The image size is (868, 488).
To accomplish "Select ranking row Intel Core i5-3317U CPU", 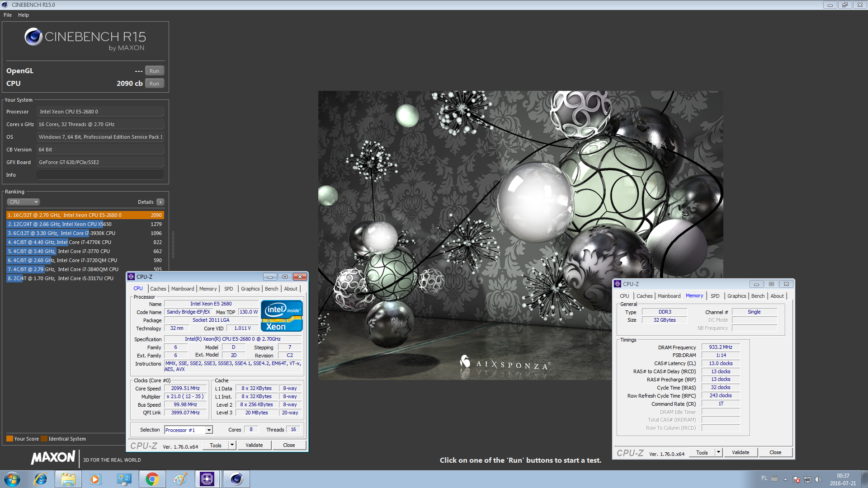I will coord(66,278).
